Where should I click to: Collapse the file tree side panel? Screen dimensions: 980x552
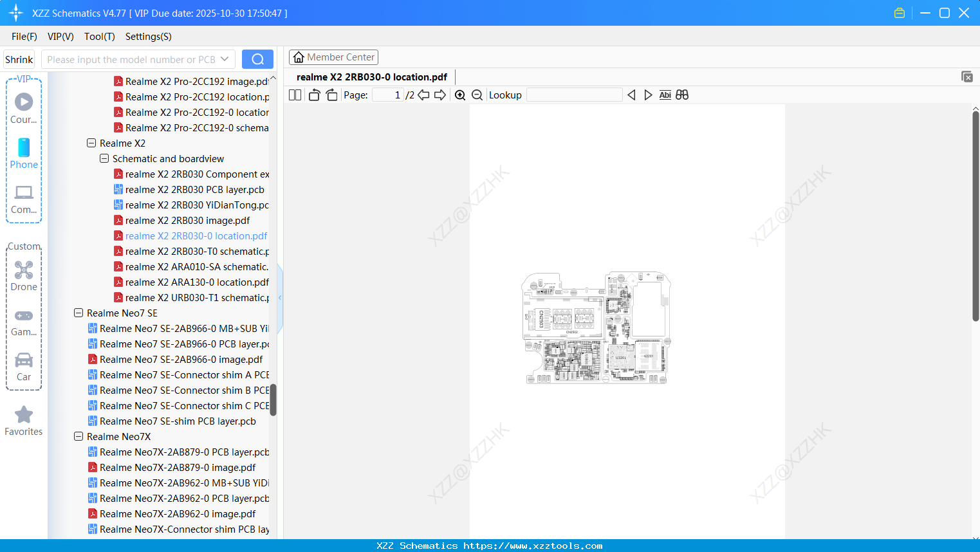[280, 297]
